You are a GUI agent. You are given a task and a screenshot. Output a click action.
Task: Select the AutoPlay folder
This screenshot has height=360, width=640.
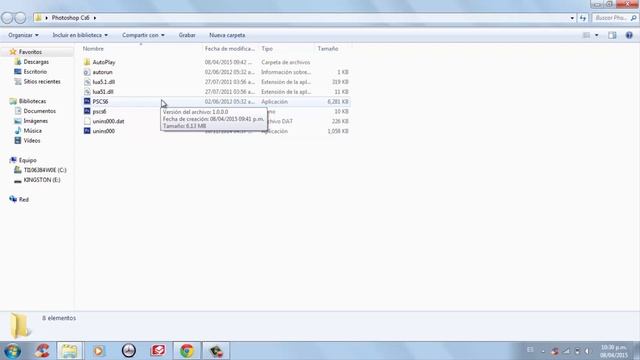click(x=104, y=62)
